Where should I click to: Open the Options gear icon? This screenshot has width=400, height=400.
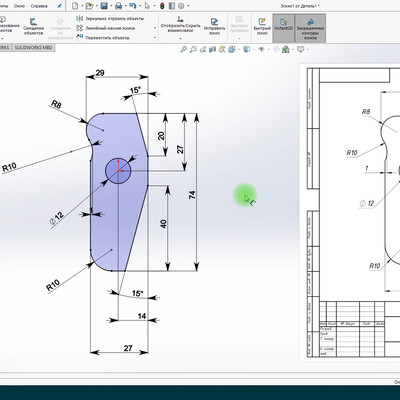coord(181,6)
